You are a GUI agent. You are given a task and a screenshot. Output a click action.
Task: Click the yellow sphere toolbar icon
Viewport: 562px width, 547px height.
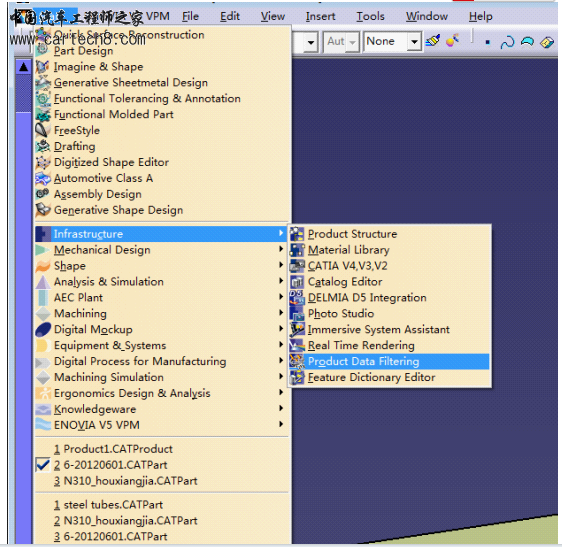coord(452,41)
